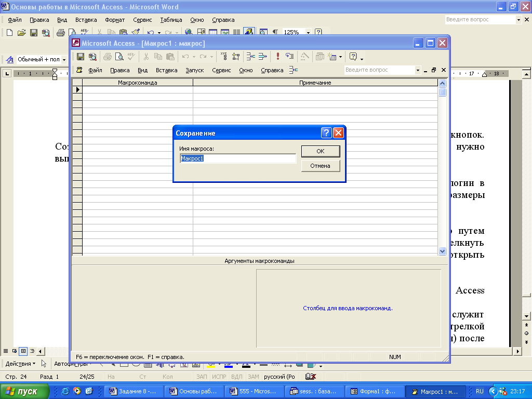This screenshot has width=532, height=399.
Task: Click the Имя макроса input field
Action: [x=238, y=158]
